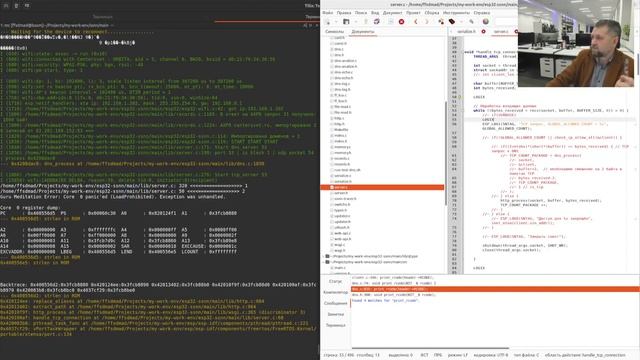This screenshot has width=640, height=360.
Task: Click the build toolbar icon
Action: coord(452,22)
